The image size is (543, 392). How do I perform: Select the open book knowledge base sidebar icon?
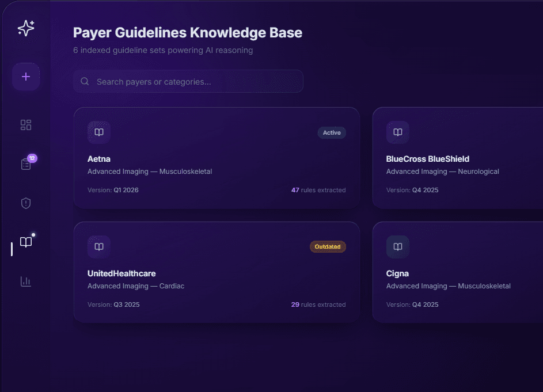coord(26,242)
